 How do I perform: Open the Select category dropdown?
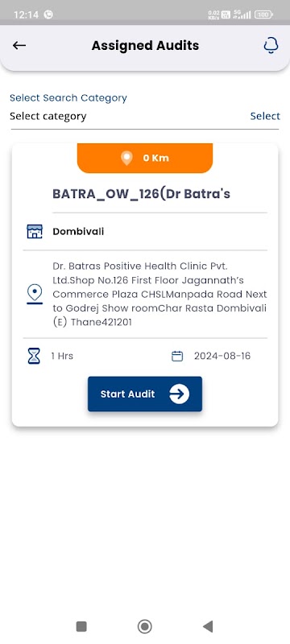tap(144, 116)
